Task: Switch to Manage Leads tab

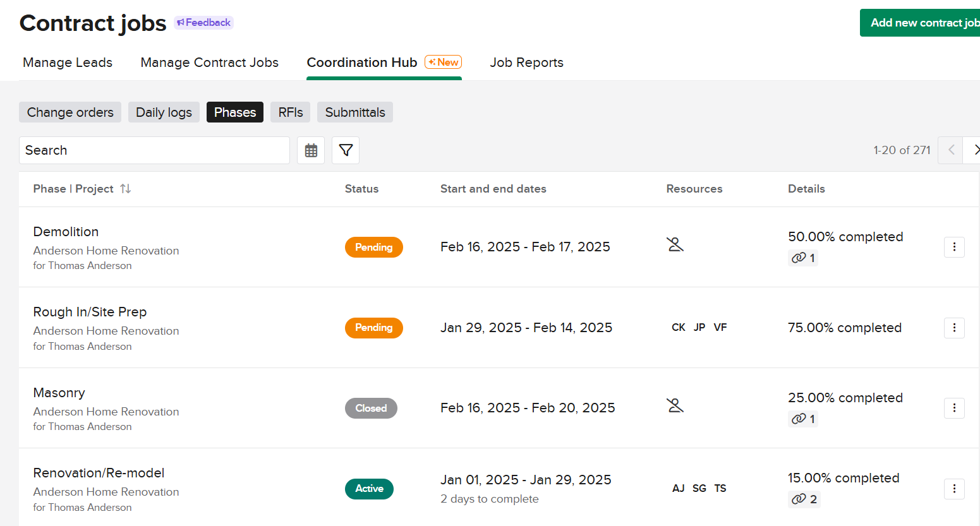Action: [68, 63]
